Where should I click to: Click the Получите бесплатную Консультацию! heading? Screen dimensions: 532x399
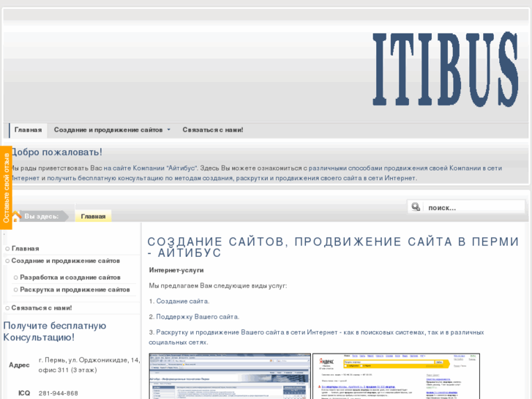[55, 332]
